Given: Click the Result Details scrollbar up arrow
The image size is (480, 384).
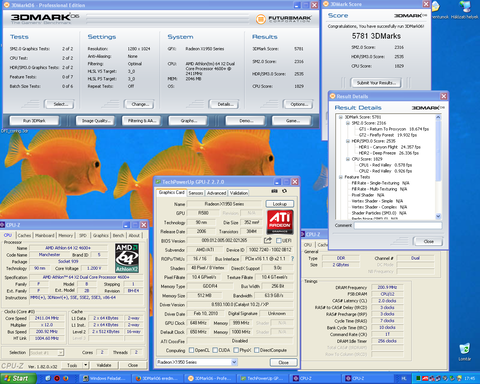Looking at the screenshot, I should [x=438, y=117].
